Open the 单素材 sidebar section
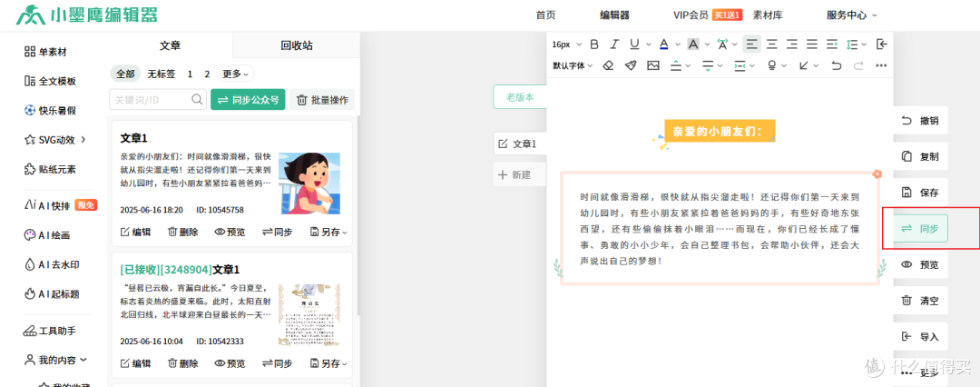The height and width of the screenshot is (387, 980). click(x=45, y=52)
